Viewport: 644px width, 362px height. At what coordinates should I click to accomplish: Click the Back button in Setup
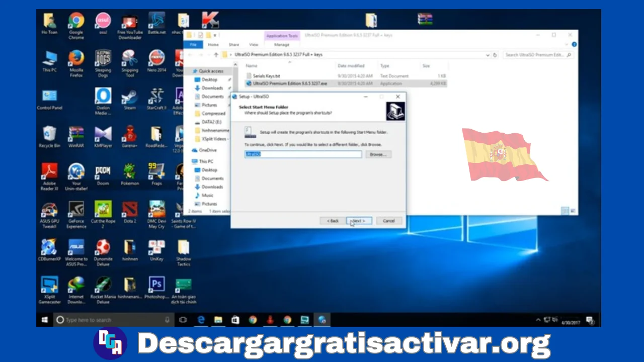(333, 221)
